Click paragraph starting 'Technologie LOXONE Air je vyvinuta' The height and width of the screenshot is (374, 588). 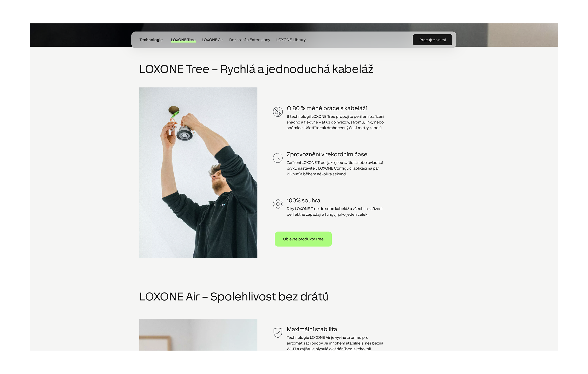point(335,343)
